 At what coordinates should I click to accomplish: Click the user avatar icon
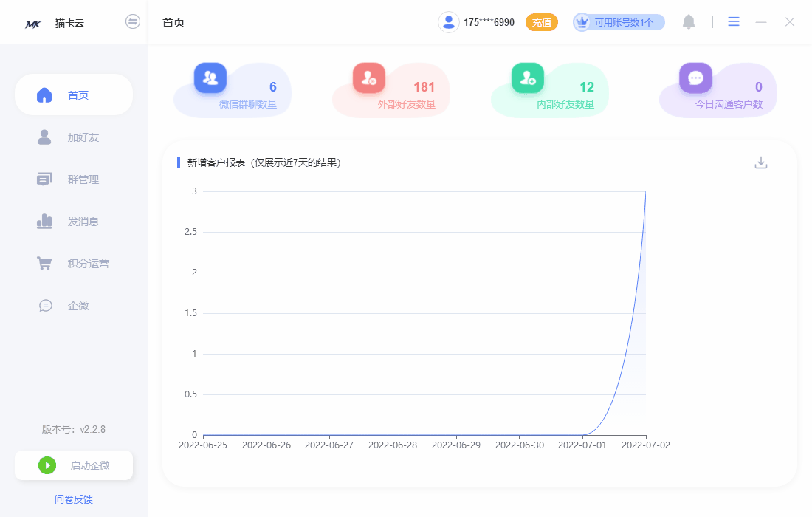449,22
